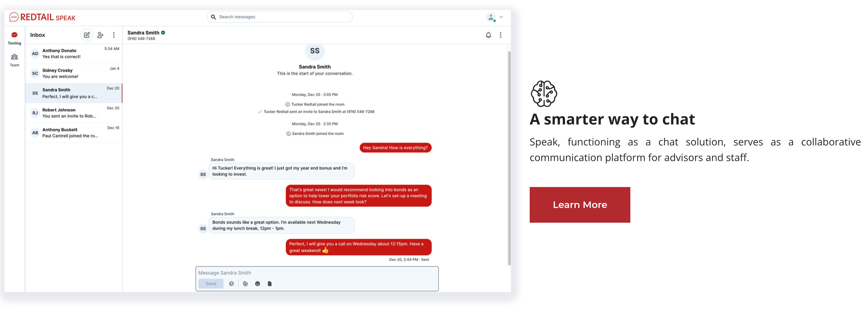Click 'Tucker Redtail sent an invite' notice

pos(316,112)
